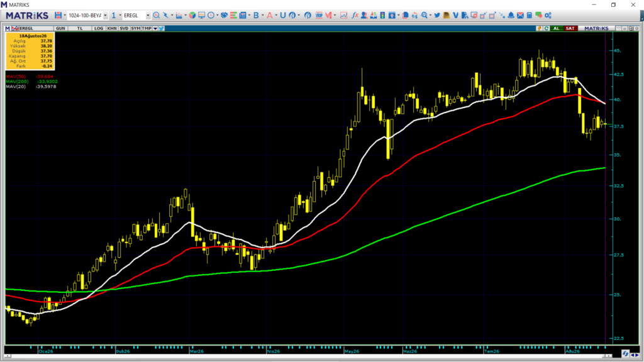Click the gears settings icon
Image resolution: width=644 pixels, height=362 pixels.
[x=548, y=15]
